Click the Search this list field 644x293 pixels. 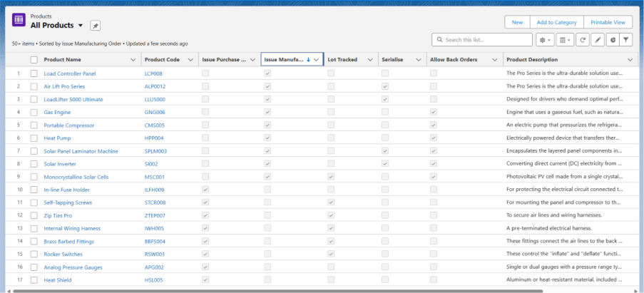click(485, 40)
